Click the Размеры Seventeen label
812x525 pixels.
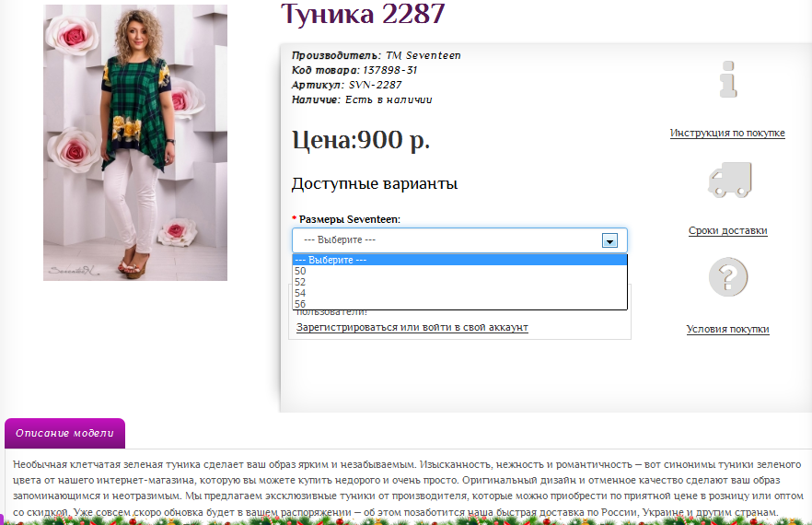(350, 219)
